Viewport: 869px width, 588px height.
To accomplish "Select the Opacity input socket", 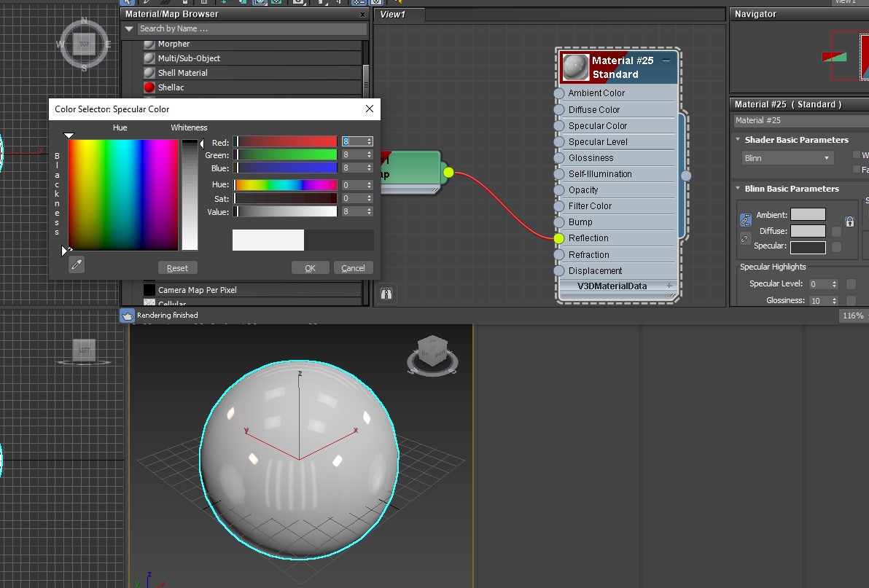I will tap(559, 190).
